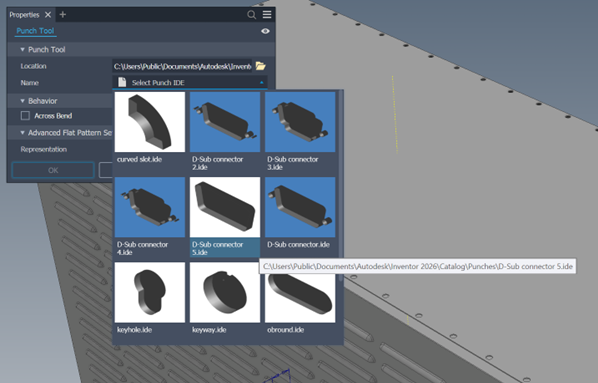
Task: Choose the keyhole.ide punch shape
Action: tap(150, 292)
